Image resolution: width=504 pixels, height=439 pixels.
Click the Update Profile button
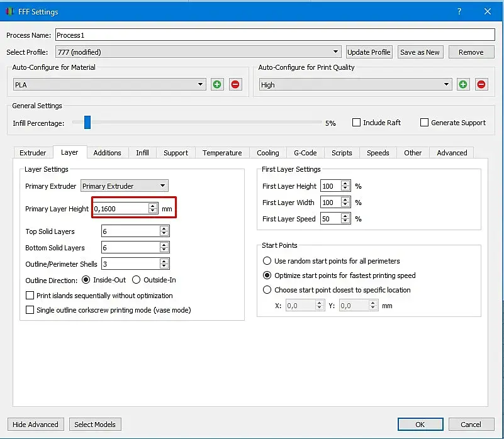[369, 52]
